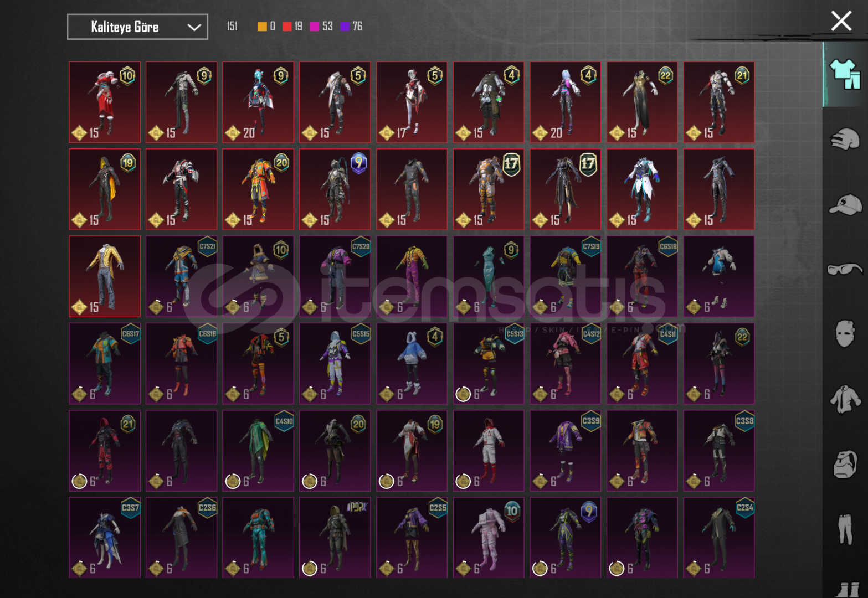
Task: Choose the red-hooded black and red tactical outfit
Action: click(x=105, y=451)
